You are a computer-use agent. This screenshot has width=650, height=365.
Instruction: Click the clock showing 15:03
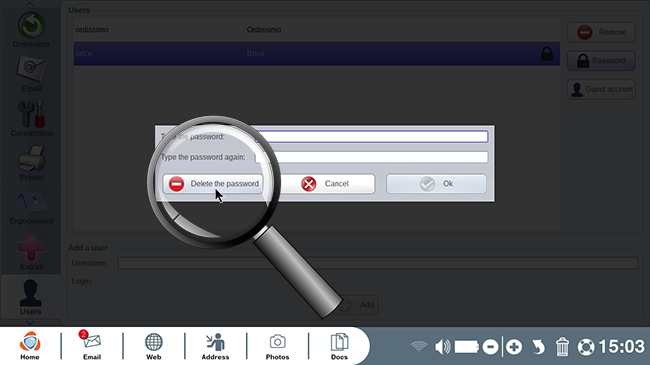click(x=621, y=347)
